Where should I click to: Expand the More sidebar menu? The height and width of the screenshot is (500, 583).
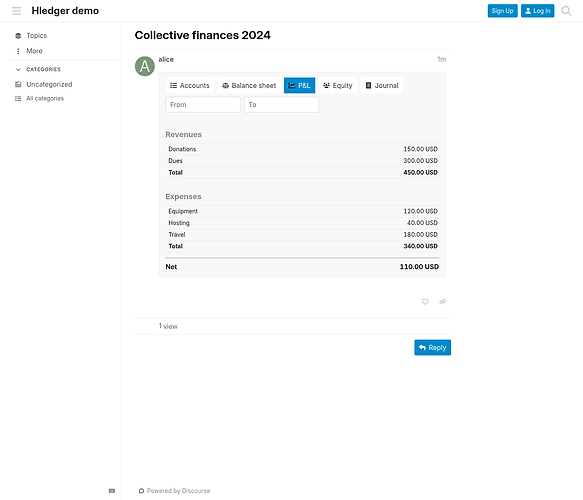tap(34, 51)
